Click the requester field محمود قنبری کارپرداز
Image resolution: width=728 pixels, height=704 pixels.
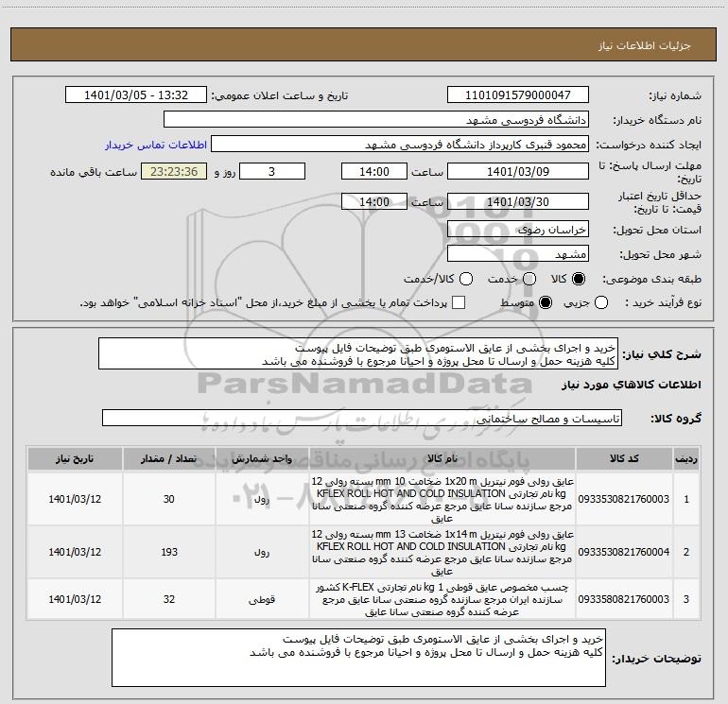click(x=400, y=144)
